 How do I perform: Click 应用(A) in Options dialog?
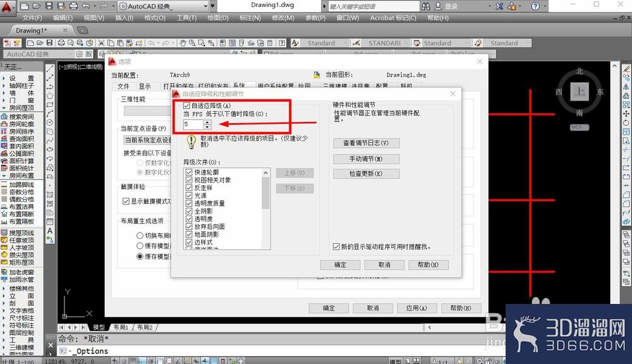416,308
